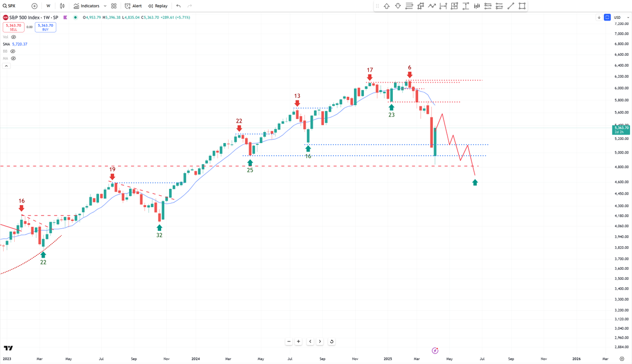Select the short position tool in favorites bar
Image resolution: width=632 pixels, height=364 pixels.
click(500, 6)
